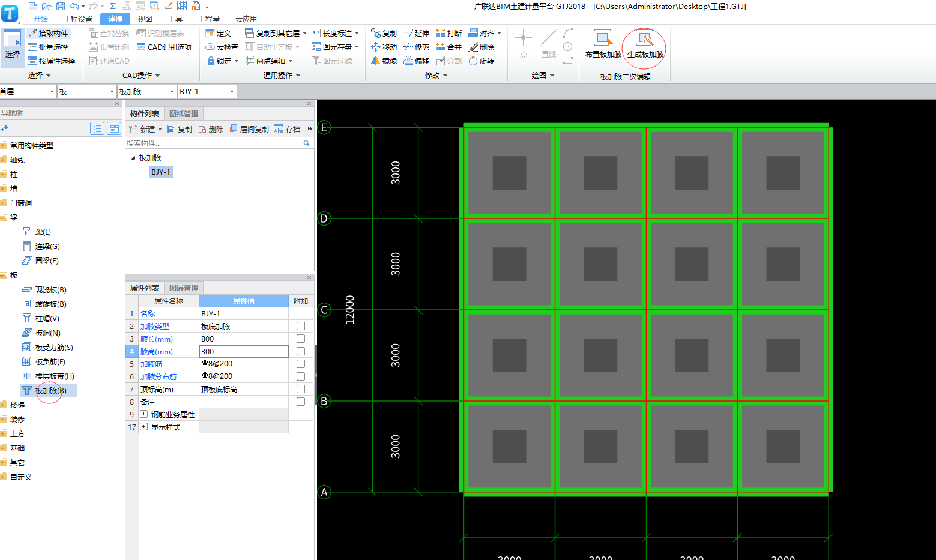Click 存档 in 构件列表 toolbar
This screenshot has height=560, width=936.
pyautogui.click(x=287, y=129)
